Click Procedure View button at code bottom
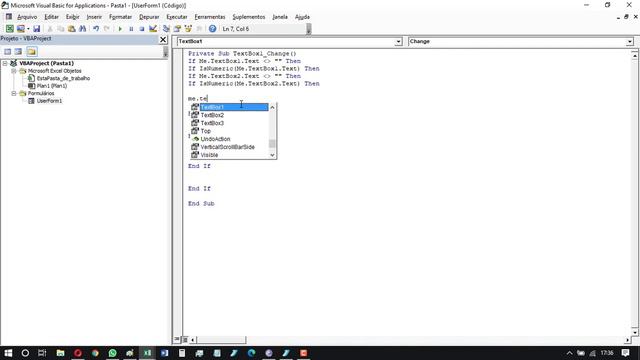 [177, 340]
